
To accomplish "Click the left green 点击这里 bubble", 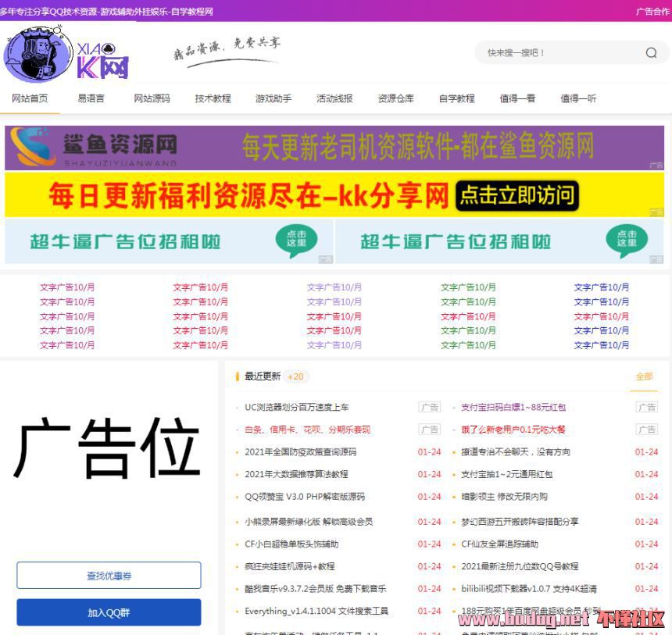I will [x=297, y=241].
